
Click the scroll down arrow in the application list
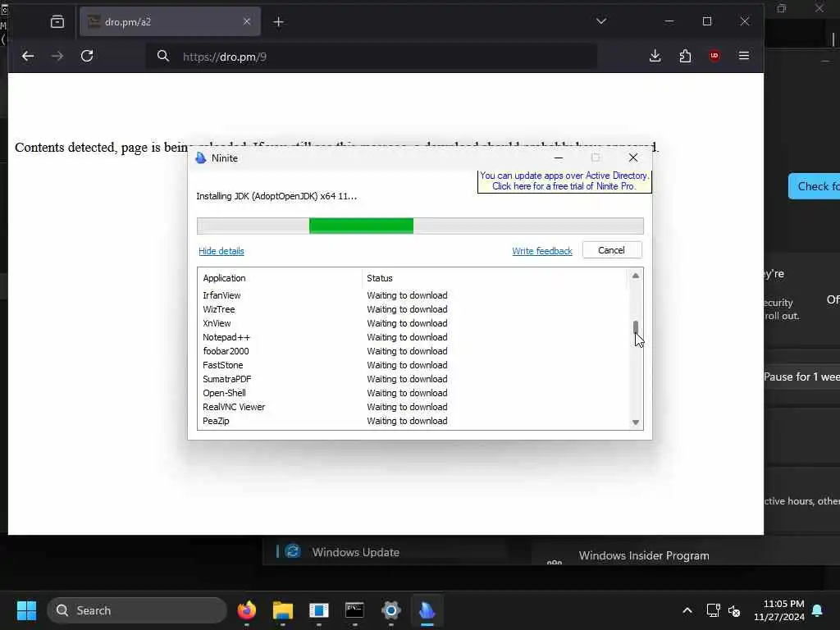[636, 422]
